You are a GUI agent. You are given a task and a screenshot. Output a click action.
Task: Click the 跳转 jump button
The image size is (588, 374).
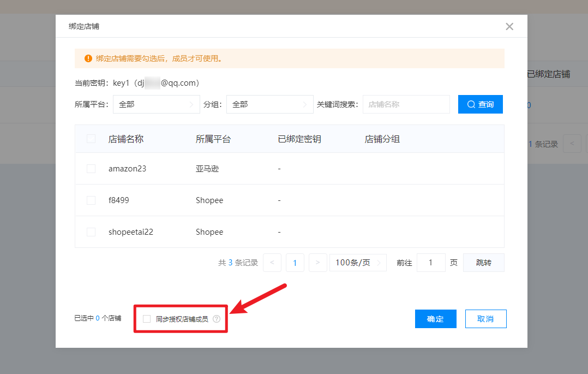(483, 263)
